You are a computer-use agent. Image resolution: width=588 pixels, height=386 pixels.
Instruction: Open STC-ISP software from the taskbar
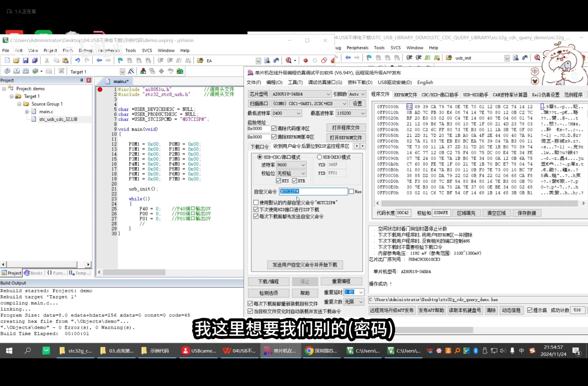pyautogui.click(x=280, y=351)
